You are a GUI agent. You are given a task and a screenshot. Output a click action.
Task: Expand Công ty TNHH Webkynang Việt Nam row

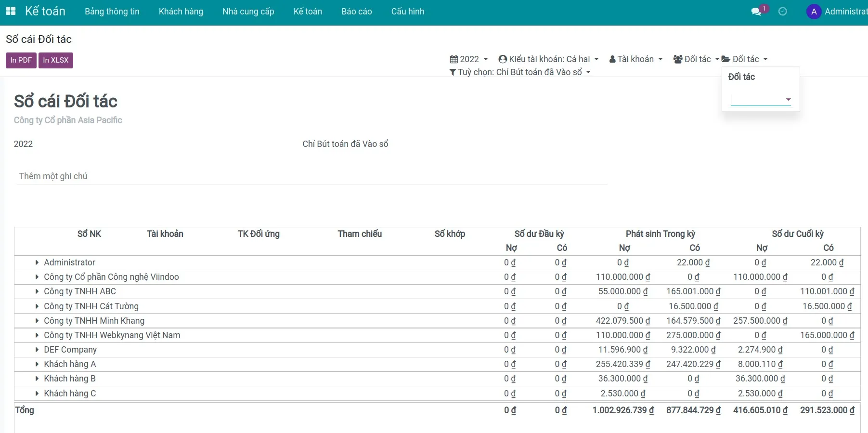click(x=37, y=335)
